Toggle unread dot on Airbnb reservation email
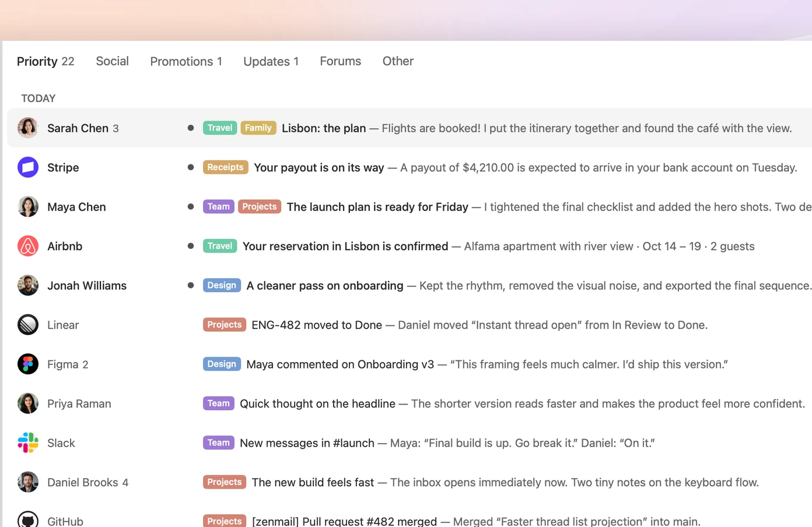812x527 pixels. (x=191, y=246)
